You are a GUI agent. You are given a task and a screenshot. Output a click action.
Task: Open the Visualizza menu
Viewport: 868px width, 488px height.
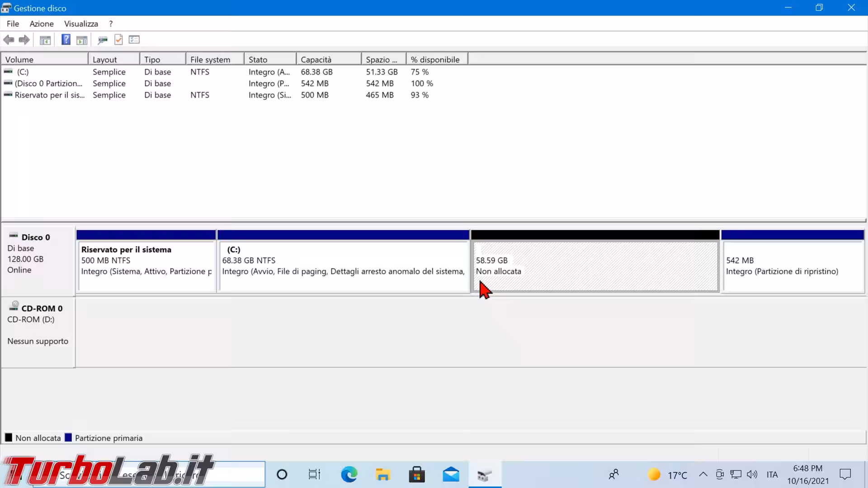click(x=81, y=23)
